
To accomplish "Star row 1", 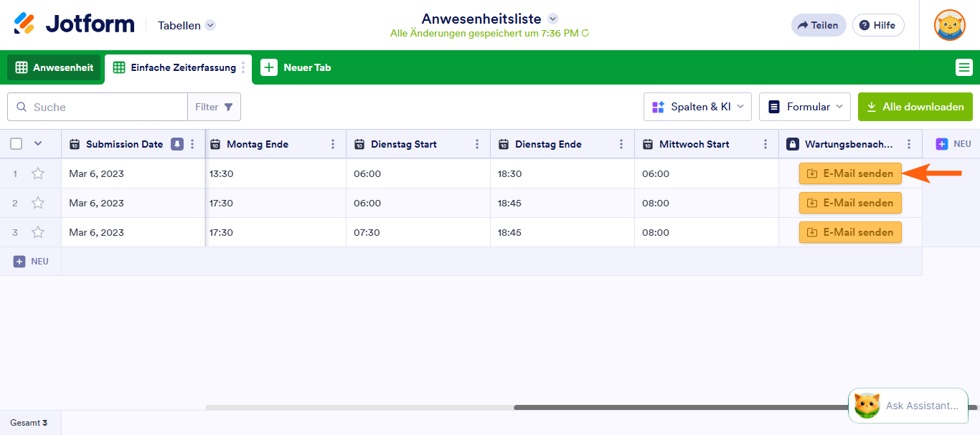I will pos(38,173).
